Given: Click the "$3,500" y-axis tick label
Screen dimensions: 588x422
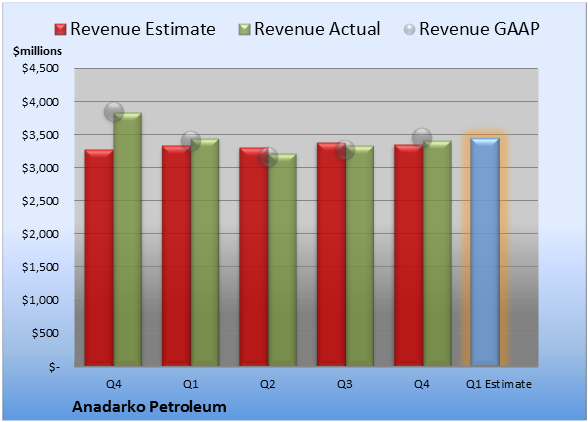Looking at the screenshot, I should click(x=40, y=135).
